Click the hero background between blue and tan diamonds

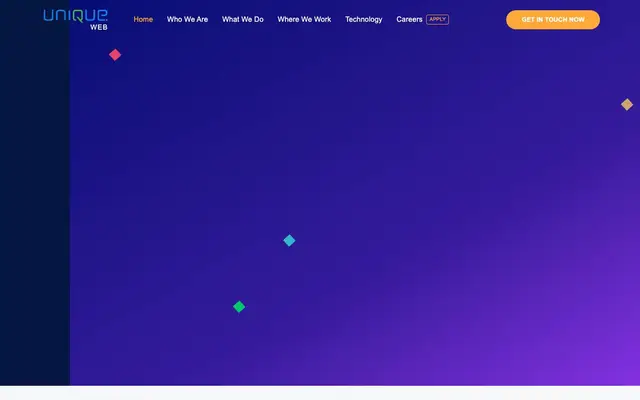457,171
